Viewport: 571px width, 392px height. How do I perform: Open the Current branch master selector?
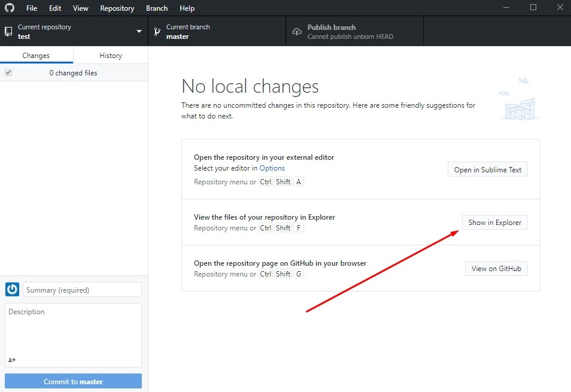217,31
